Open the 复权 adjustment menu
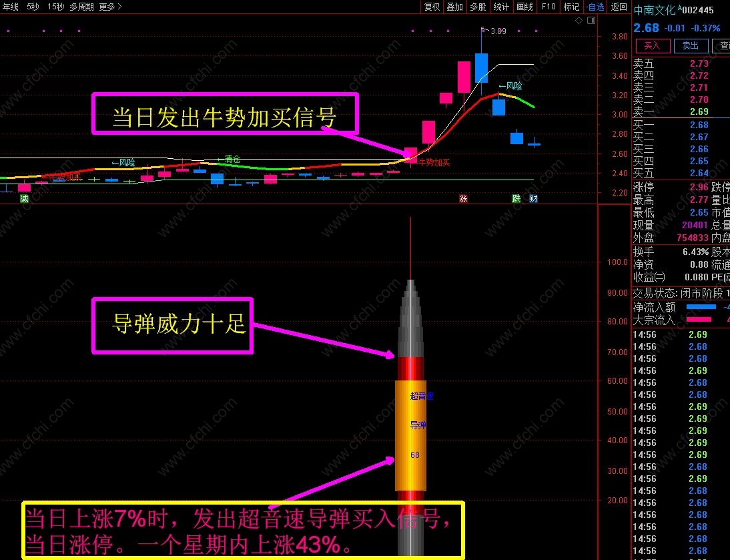The width and height of the screenshot is (730, 560). pos(432,7)
